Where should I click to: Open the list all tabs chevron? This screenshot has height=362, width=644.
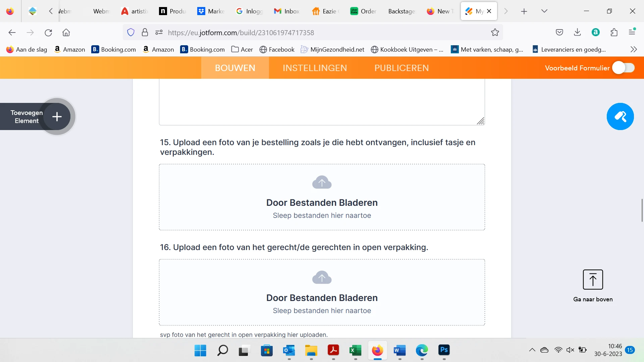(x=544, y=11)
